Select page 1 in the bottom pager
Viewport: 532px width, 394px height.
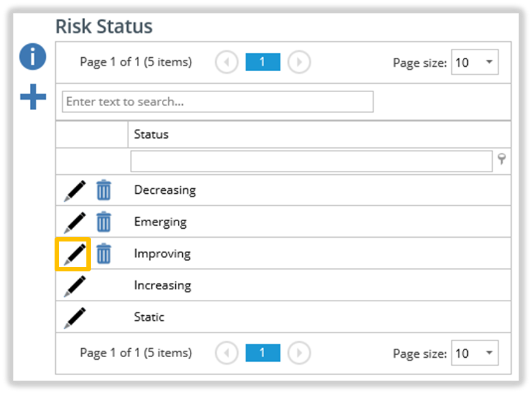[x=263, y=353]
